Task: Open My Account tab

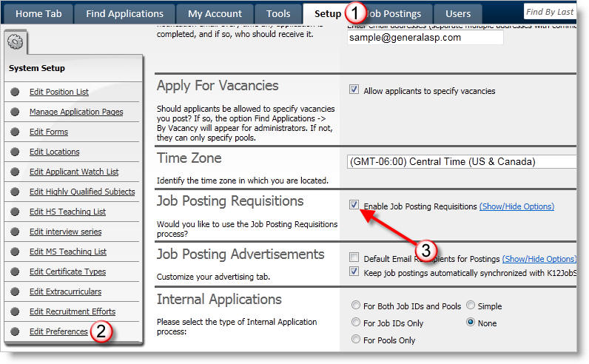Action: tap(215, 14)
